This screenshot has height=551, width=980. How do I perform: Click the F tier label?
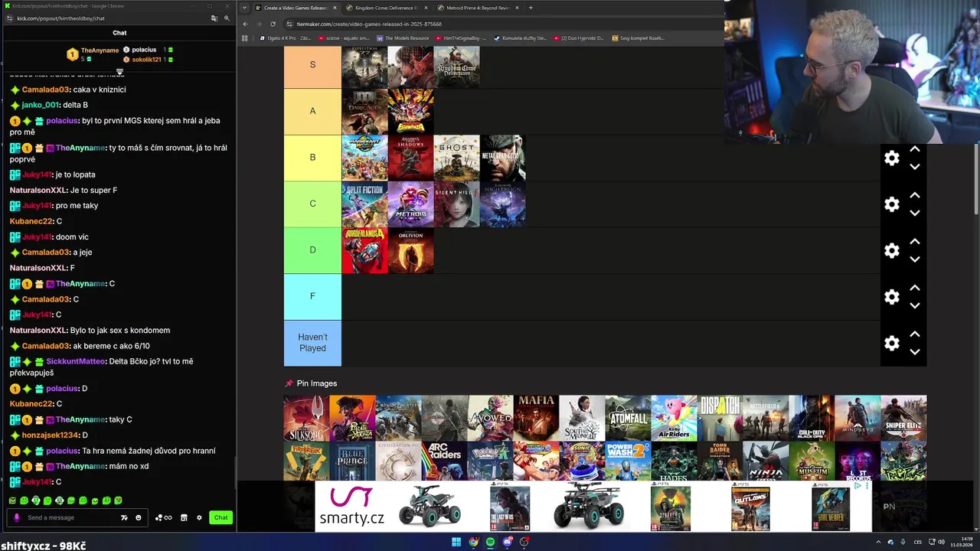(312, 296)
